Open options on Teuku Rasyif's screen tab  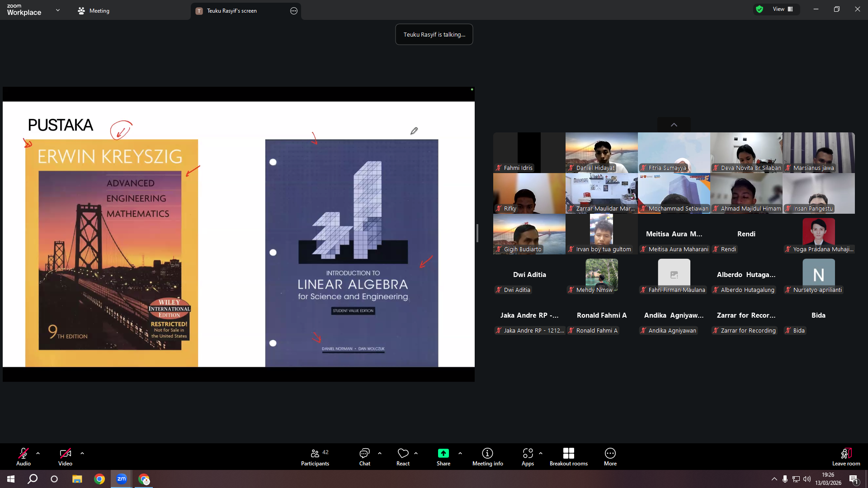pyautogui.click(x=294, y=11)
